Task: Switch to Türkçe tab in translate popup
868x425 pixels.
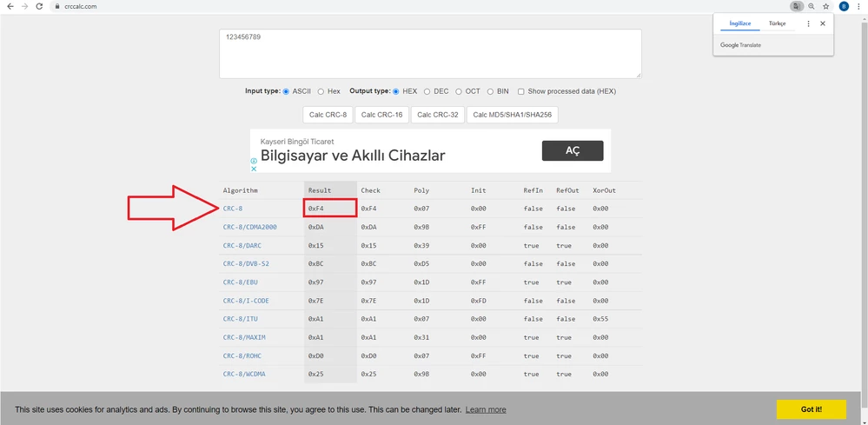Action: coord(777,23)
